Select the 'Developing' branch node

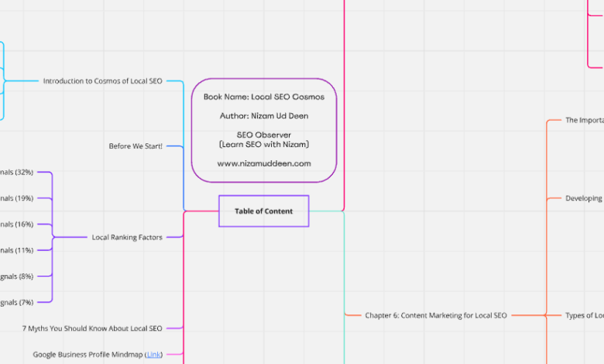click(x=584, y=198)
